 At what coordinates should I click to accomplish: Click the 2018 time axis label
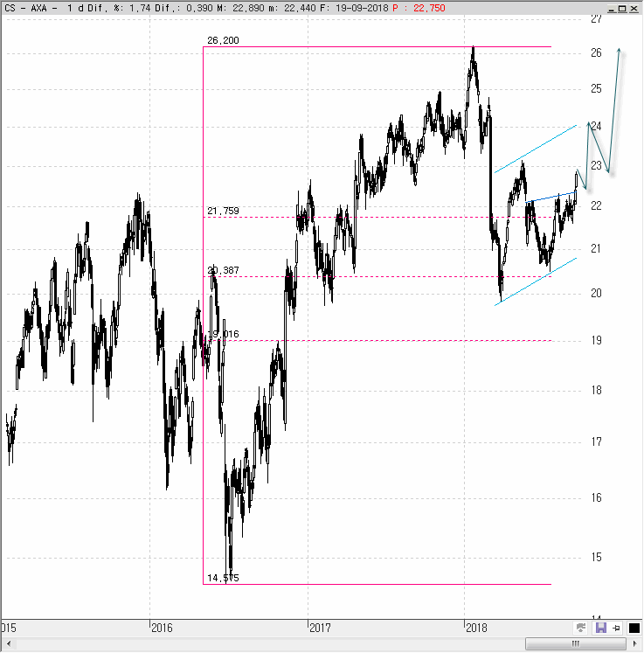click(476, 628)
